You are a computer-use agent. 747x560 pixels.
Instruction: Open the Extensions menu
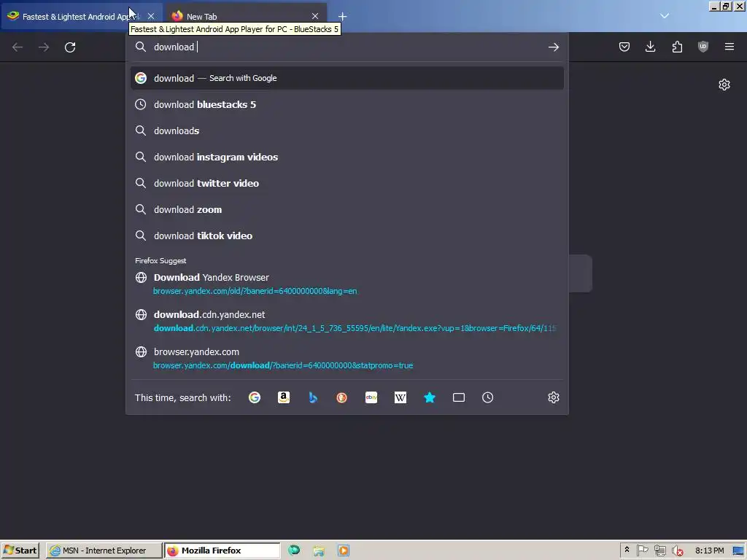tap(677, 47)
